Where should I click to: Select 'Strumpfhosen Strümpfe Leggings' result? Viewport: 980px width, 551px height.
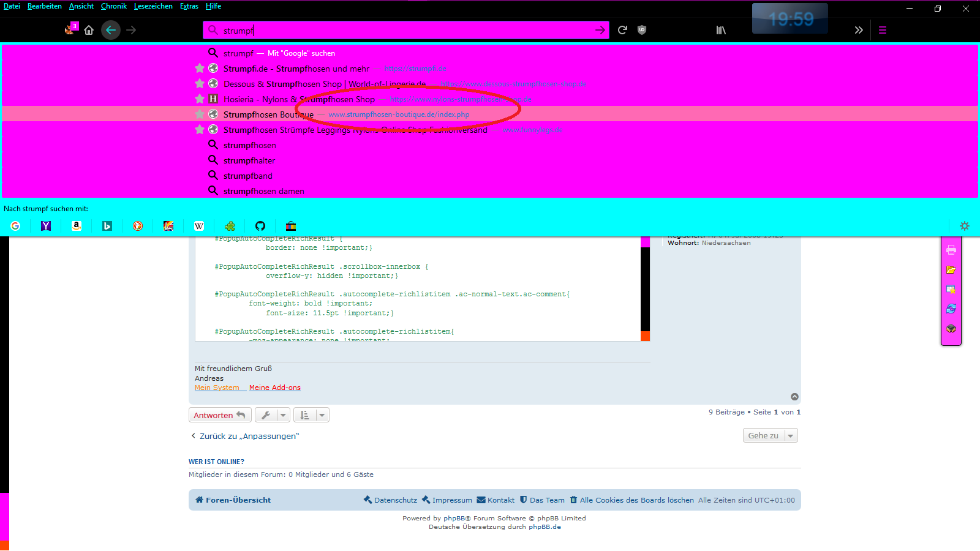pyautogui.click(x=490, y=130)
